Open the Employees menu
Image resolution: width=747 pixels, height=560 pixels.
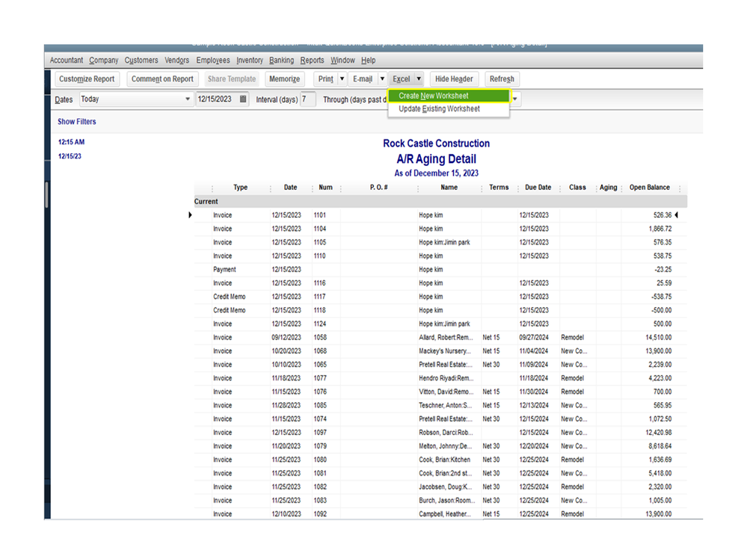[x=213, y=61]
